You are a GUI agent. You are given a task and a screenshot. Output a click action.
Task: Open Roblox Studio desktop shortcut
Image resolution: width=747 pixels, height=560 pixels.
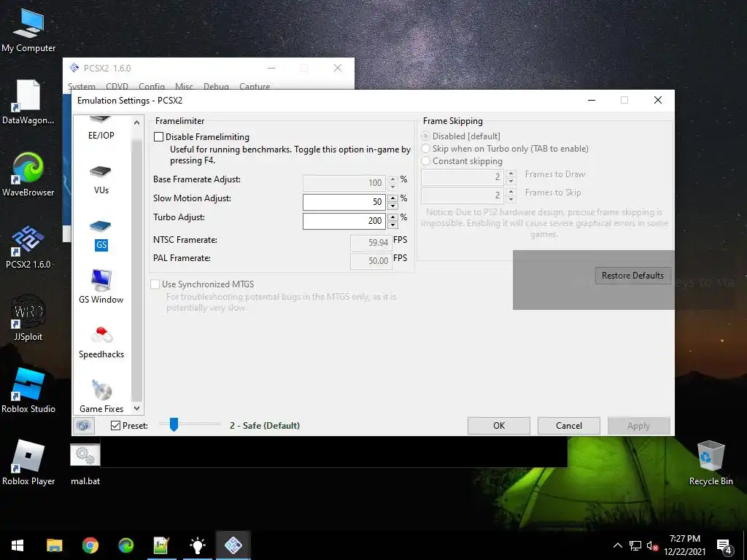click(x=28, y=391)
